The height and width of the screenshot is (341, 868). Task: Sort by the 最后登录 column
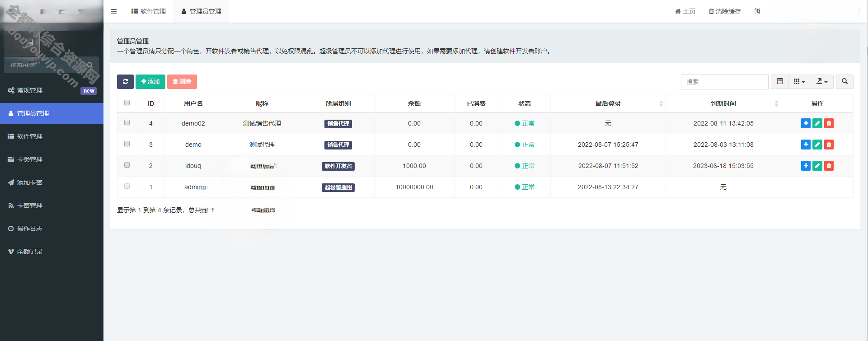click(x=608, y=103)
